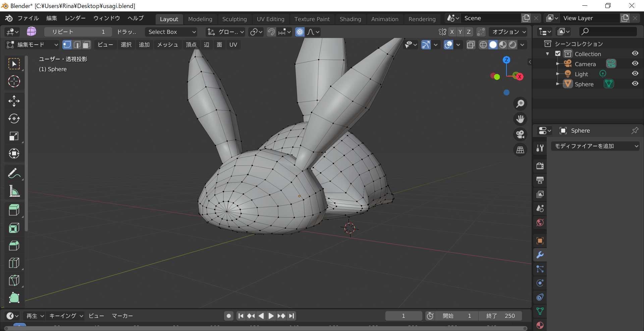Open the 編集モード mode dropdown
The image size is (644, 331).
click(32, 45)
